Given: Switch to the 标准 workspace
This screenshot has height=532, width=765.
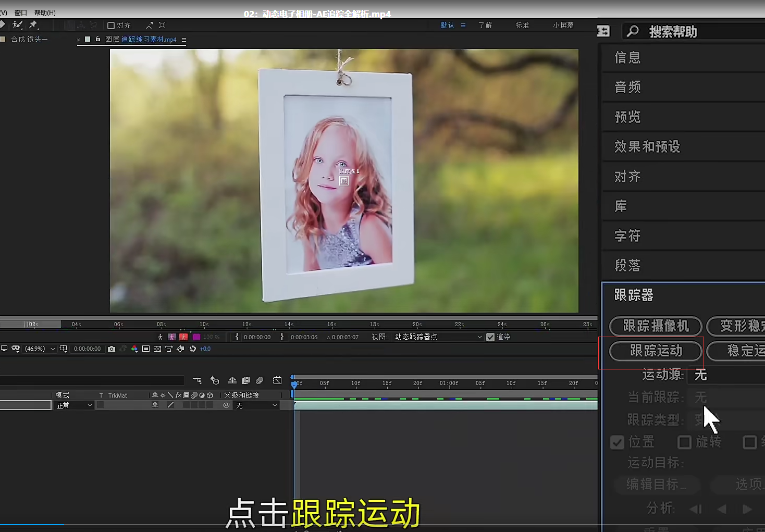Looking at the screenshot, I should [522, 25].
